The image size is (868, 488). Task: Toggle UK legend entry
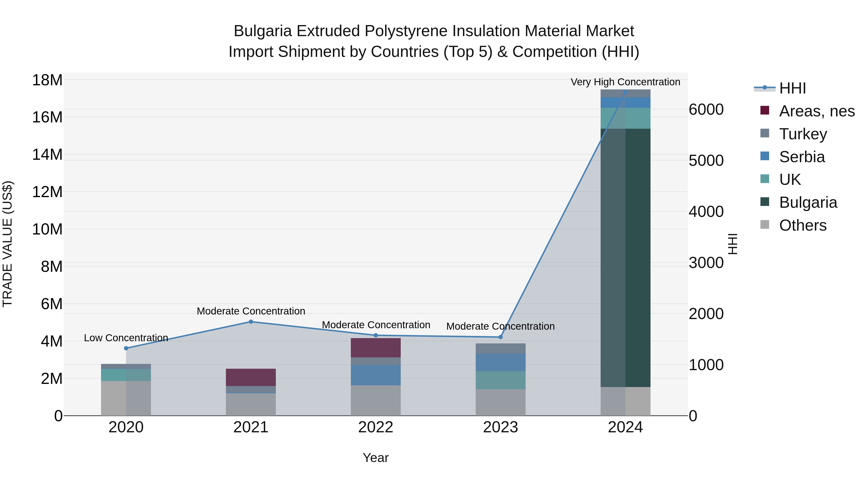[780, 179]
